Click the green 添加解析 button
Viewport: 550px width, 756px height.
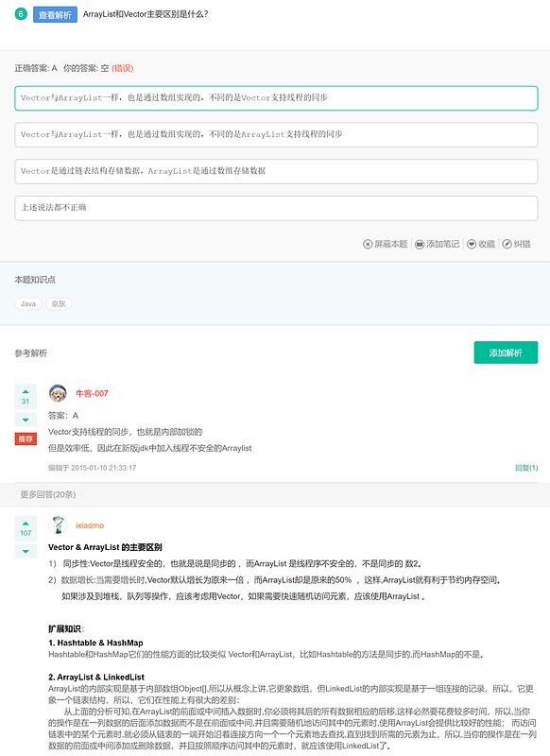pyautogui.click(x=506, y=352)
